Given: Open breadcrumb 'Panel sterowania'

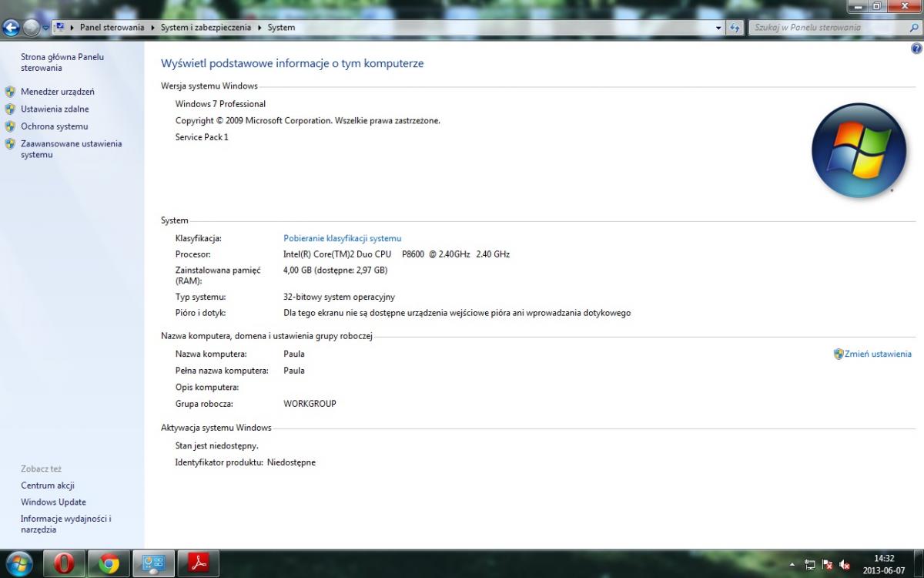Looking at the screenshot, I should [112, 28].
